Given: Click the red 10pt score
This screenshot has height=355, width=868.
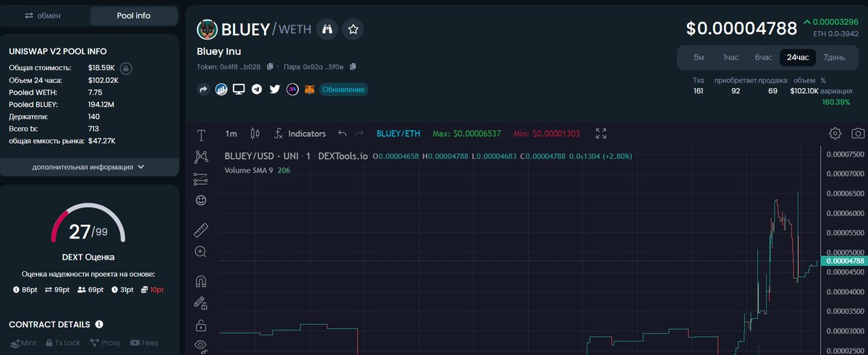Looking at the screenshot, I should (x=153, y=290).
